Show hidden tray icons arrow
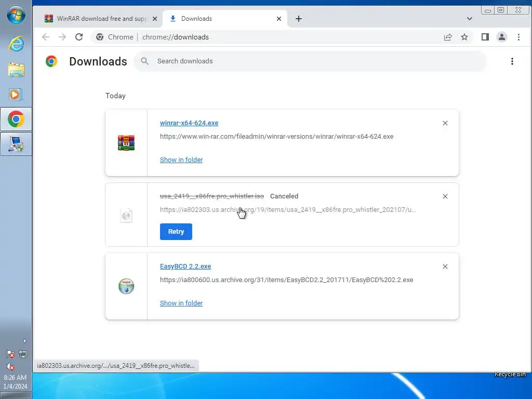 point(24,341)
